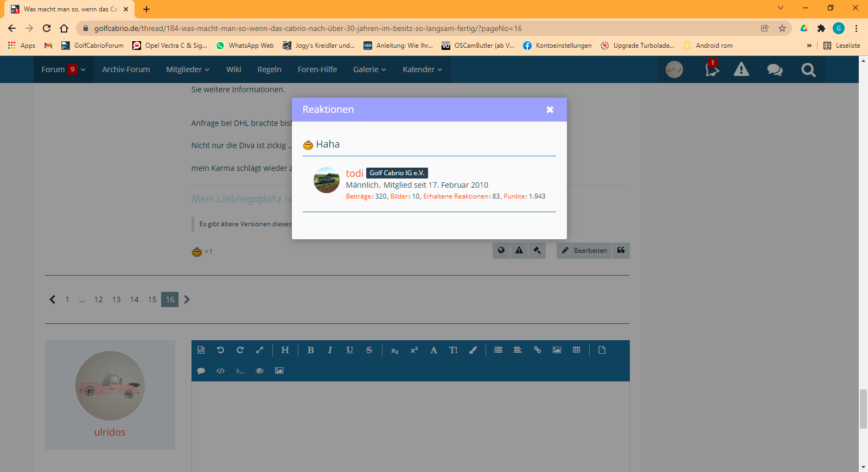Toggle underline formatting in editor
The image size is (868, 472).
(349, 350)
